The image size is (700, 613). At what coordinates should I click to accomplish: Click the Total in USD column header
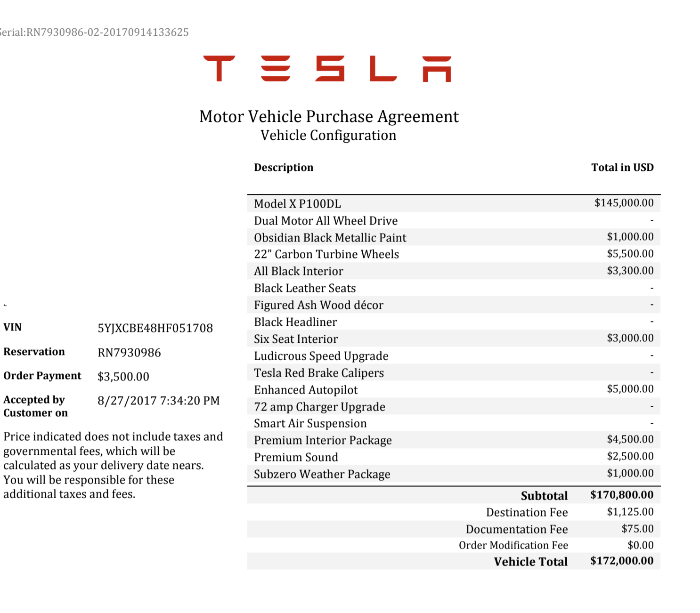pos(622,168)
